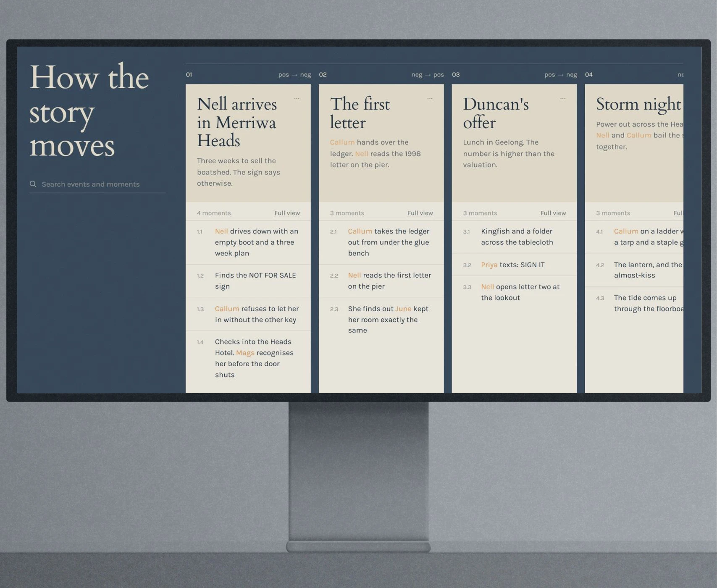Image resolution: width=717 pixels, height=588 pixels.
Task: Click the June character name in moment 2.3
Action: coord(403,309)
